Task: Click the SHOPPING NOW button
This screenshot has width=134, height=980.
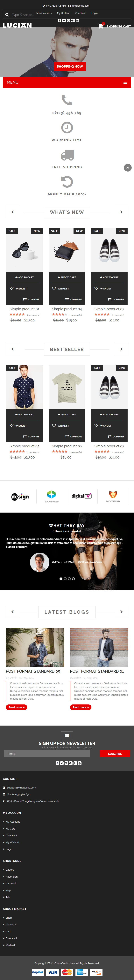Action: click(x=70, y=66)
